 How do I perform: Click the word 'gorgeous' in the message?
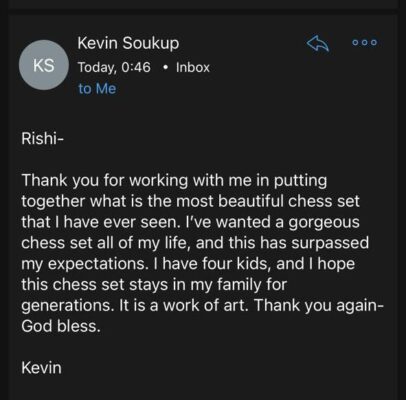click(324, 223)
